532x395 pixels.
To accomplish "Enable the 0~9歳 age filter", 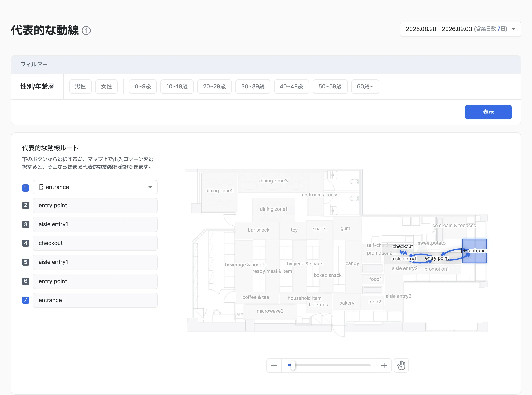I will coord(143,86).
